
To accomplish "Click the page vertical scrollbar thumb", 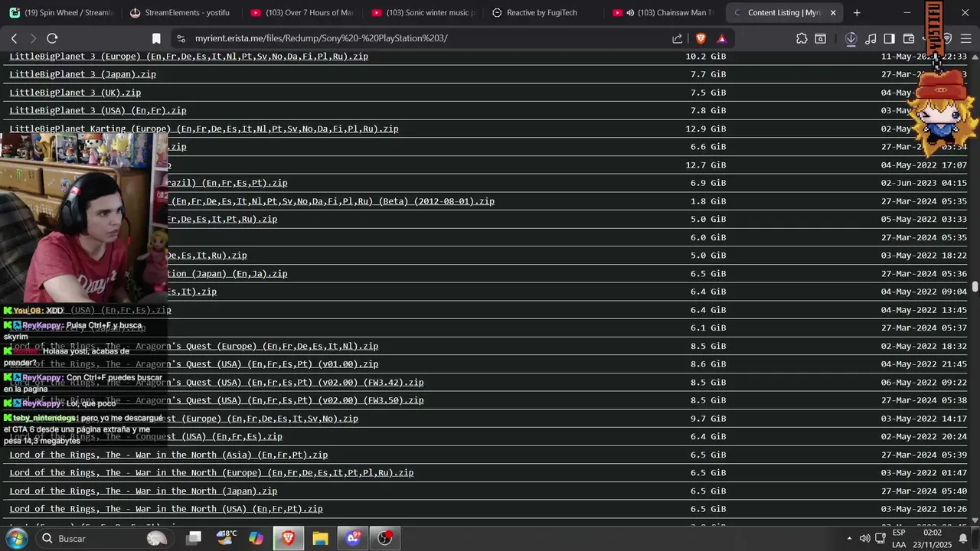I will click(975, 286).
